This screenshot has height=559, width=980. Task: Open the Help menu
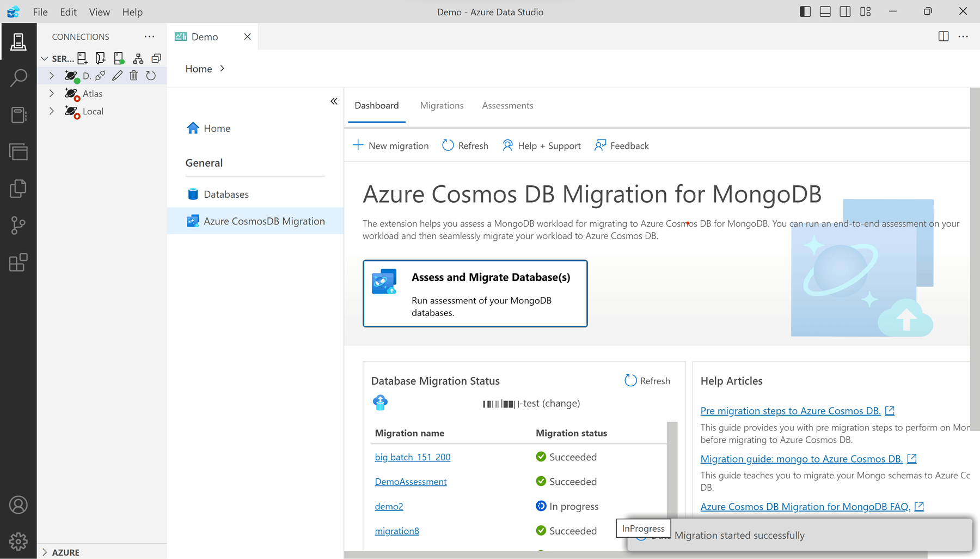[132, 11]
